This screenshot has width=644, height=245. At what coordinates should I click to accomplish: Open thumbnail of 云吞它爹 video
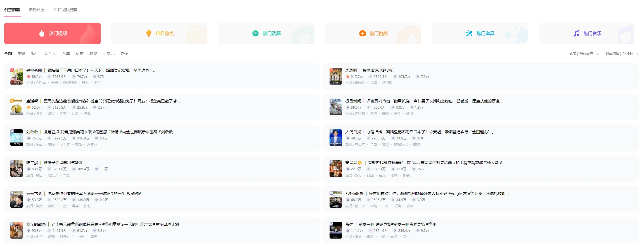tap(16, 199)
